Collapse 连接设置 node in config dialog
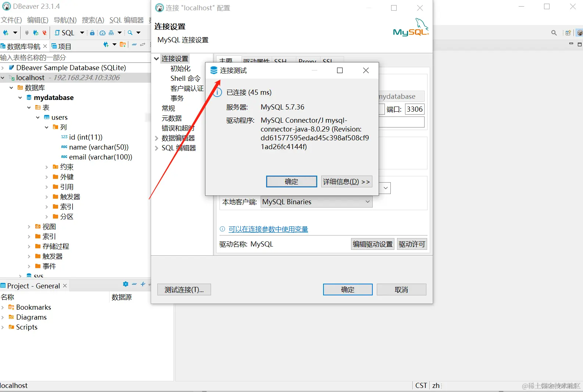 click(157, 59)
